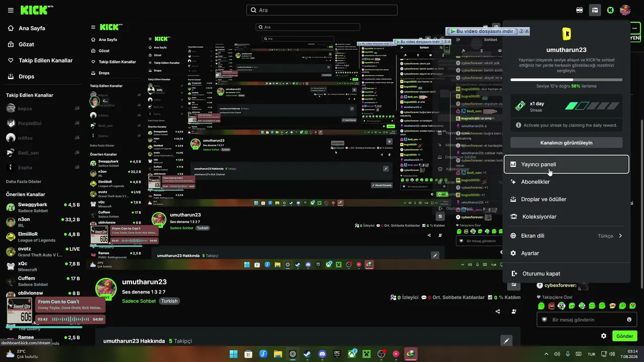This screenshot has height=362, width=644.
Task: Show hidden system tray icons with the chevron
Action: point(546,354)
